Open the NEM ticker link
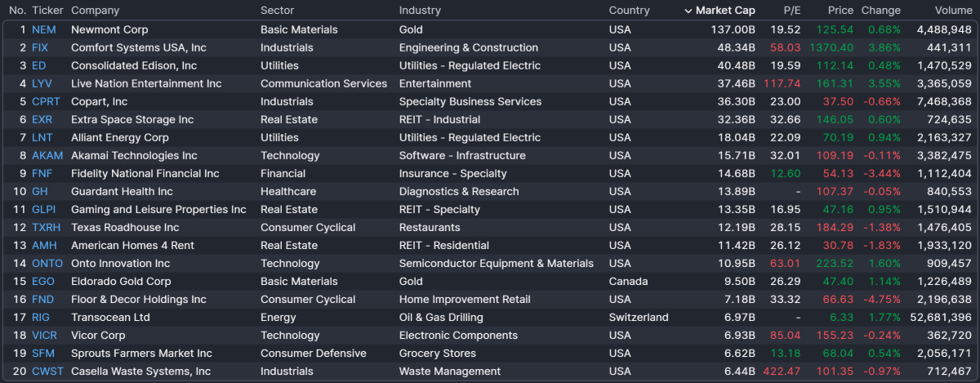This screenshot has width=980, height=383. click(44, 29)
